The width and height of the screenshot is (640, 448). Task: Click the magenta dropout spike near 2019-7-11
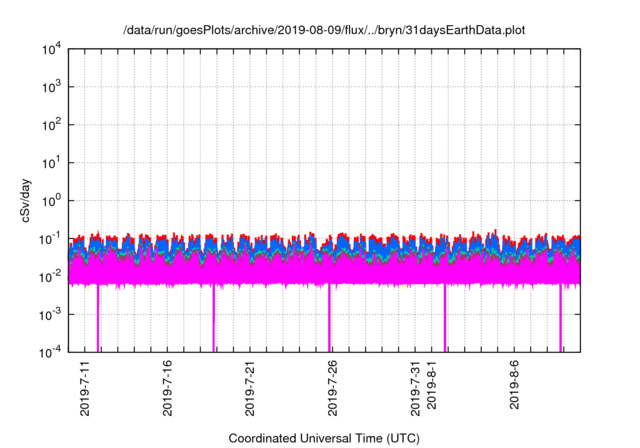click(98, 318)
